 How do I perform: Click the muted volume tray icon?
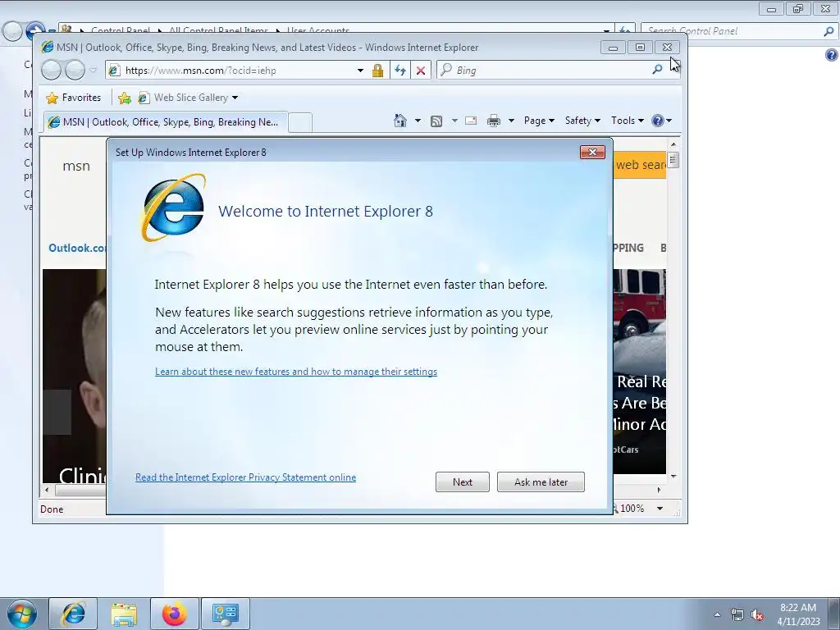(757, 615)
